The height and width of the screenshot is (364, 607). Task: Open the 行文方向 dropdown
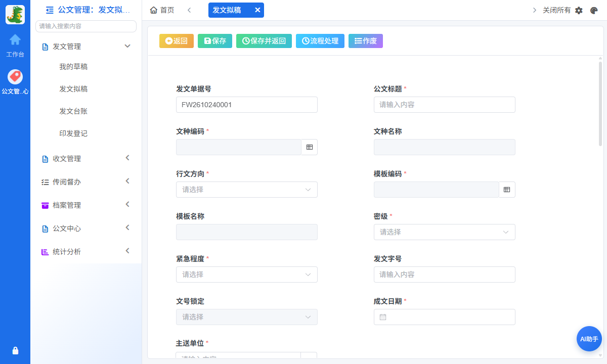[247, 190]
